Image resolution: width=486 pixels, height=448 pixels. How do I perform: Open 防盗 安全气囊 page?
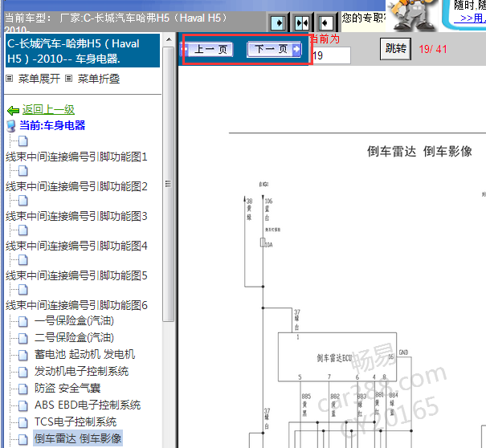[x=67, y=389]
